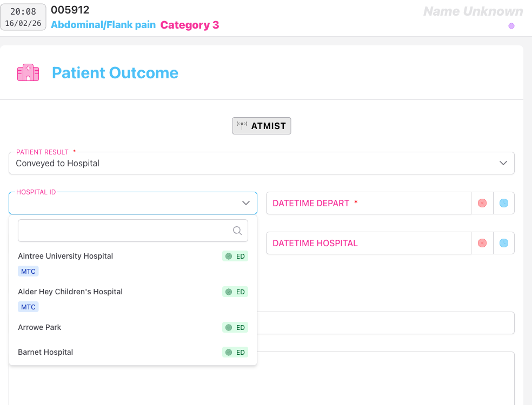This screenshot has height=405, width=532.
Task: Click the antenna icon inside the ATMIST button
Action: coord(242,125)
